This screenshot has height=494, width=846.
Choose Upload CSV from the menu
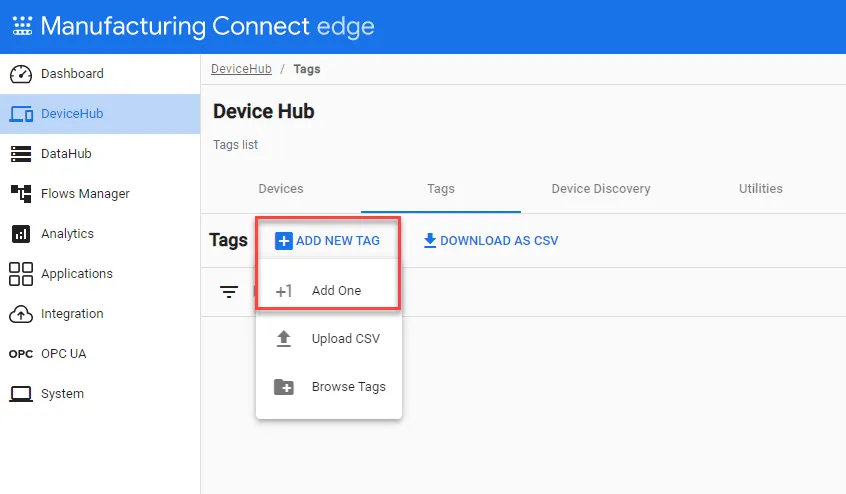pyautogui.click(x=329, y=339)
